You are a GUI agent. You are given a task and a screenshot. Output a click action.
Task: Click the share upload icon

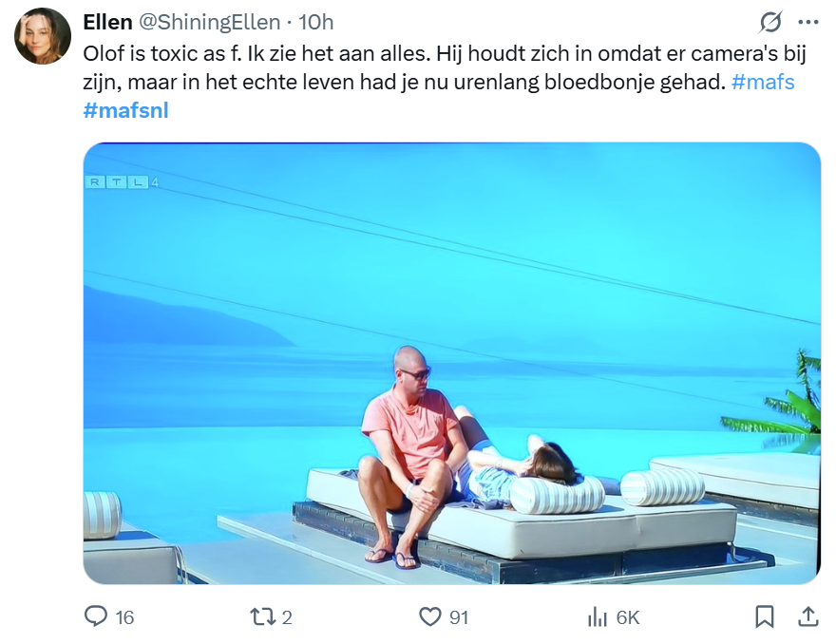click(807, 617)
